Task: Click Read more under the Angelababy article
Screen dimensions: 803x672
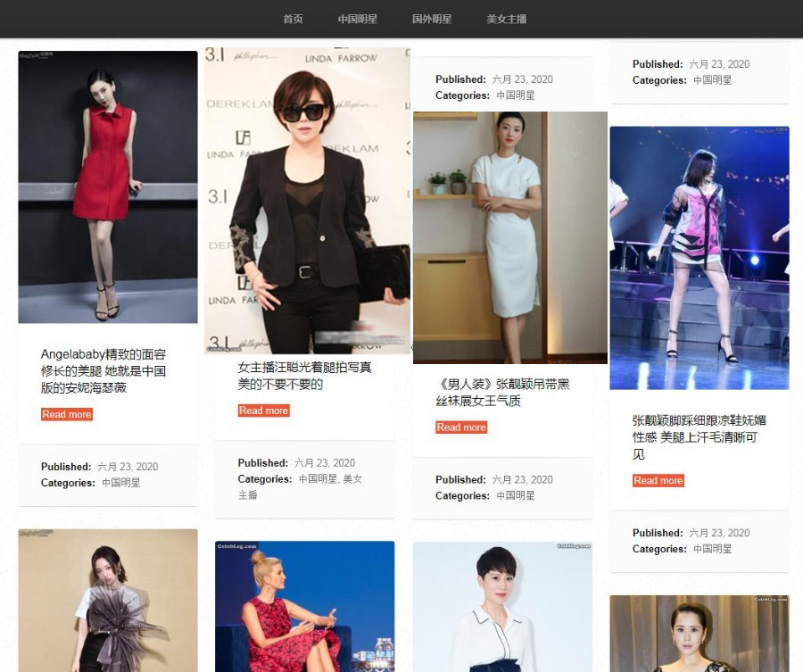Action: click(67, 414)
